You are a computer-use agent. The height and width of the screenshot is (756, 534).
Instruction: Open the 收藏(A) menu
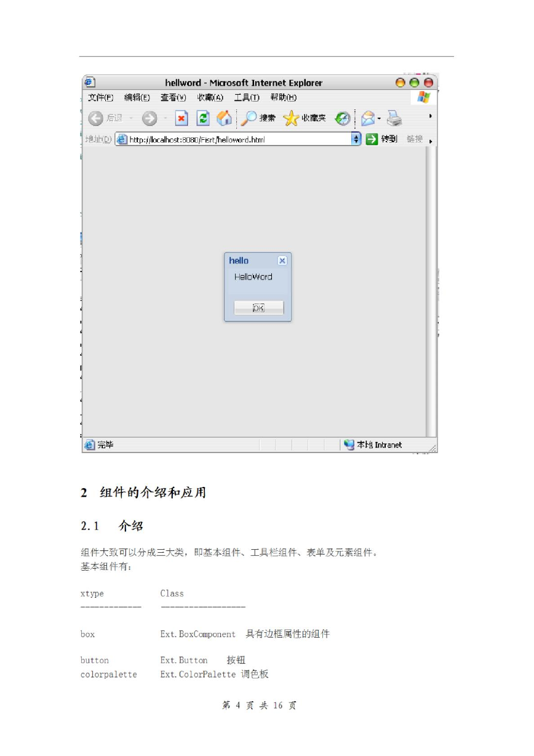click(210, 97)
